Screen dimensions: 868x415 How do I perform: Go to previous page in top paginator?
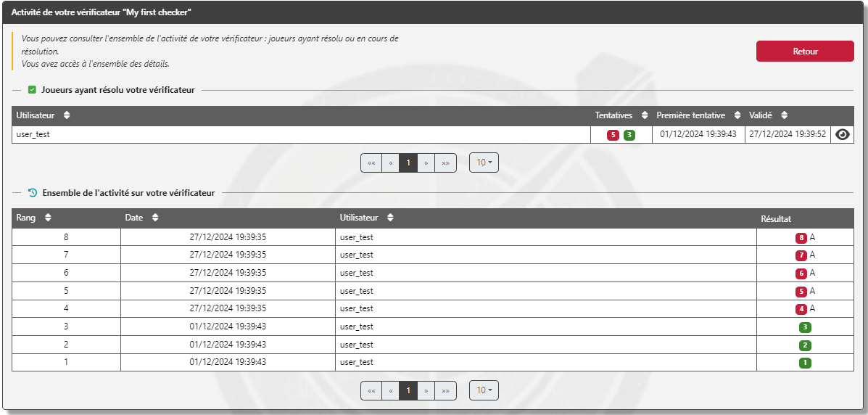point(391,163)
